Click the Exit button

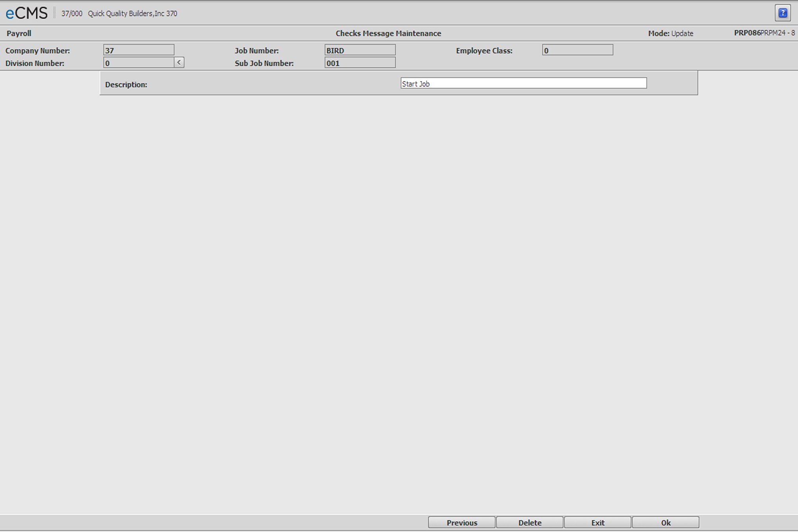pos(597,523)
